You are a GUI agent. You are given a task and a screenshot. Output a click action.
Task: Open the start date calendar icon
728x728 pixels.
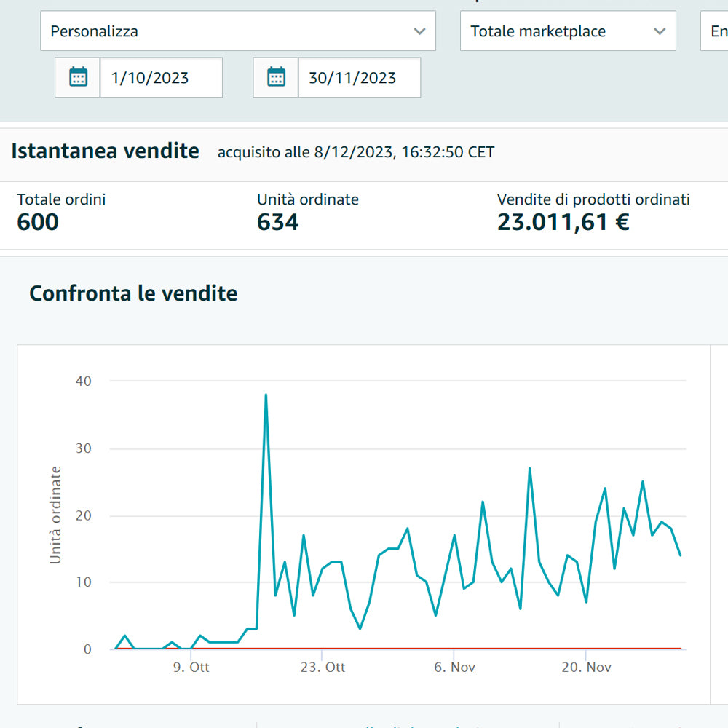(78, 77)
